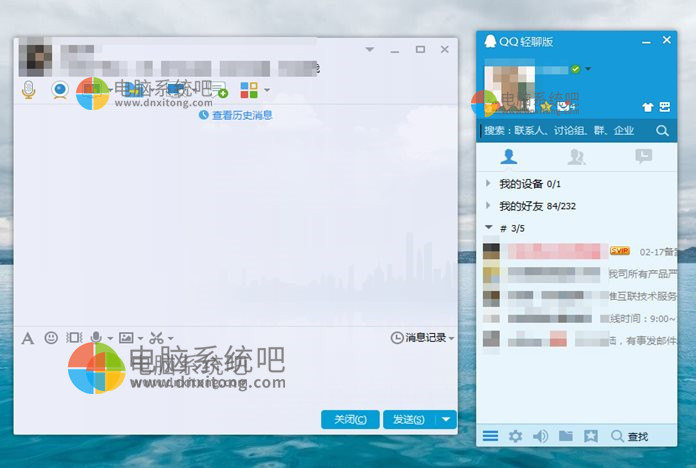This screenshot has height=468, width=696.
Task: Open 消息记录 message history
Action: point(419,338)
